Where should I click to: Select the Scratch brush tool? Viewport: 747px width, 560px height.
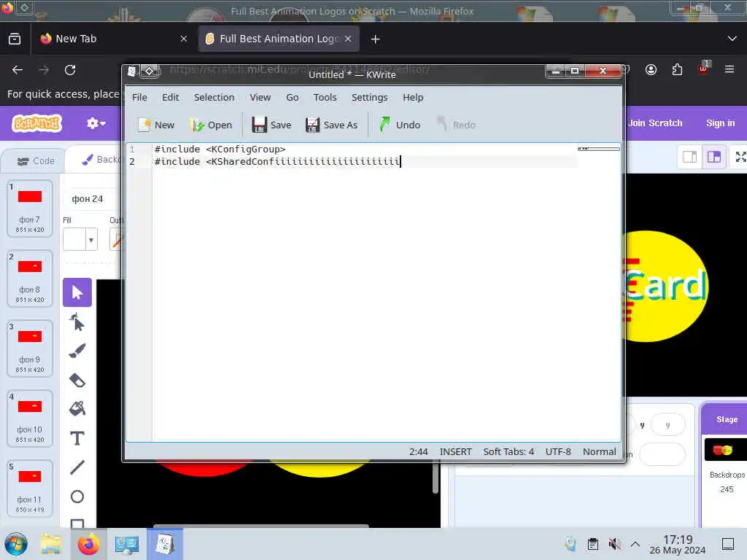click(77, 351)
